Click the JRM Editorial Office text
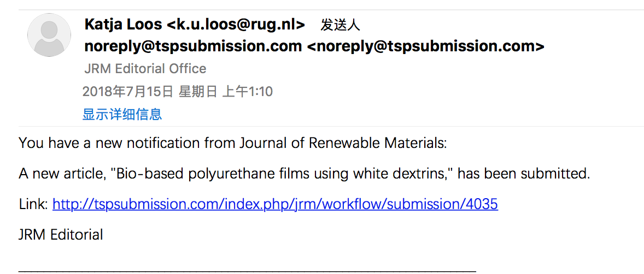The image size is (644, 274). click(x=145, y=69)
